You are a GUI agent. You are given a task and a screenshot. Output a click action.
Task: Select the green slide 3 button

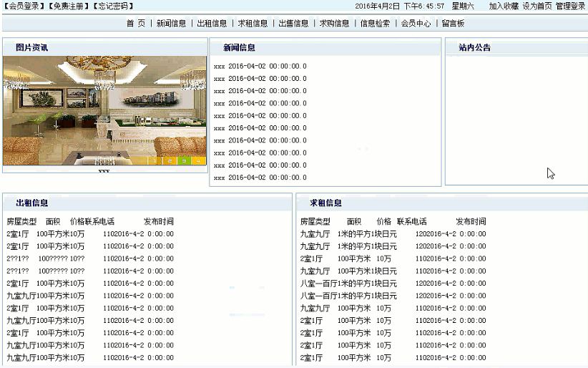point(184,161)
